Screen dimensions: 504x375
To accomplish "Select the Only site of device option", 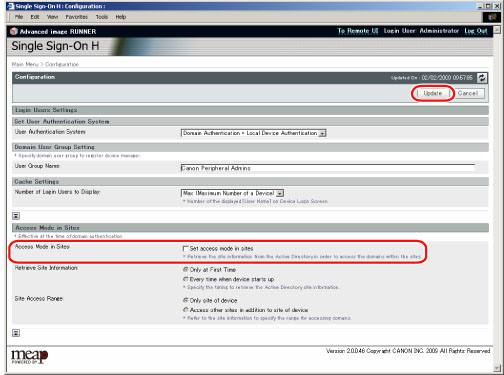I will 186,300.
